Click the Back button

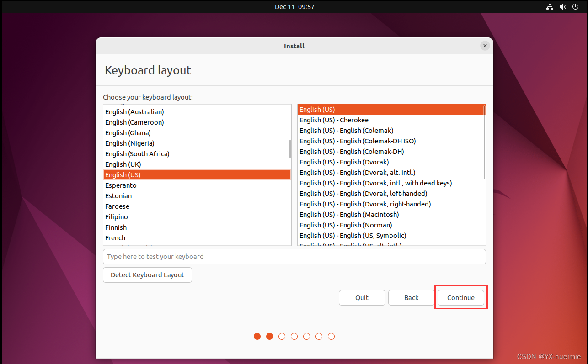tap(411, 297)
